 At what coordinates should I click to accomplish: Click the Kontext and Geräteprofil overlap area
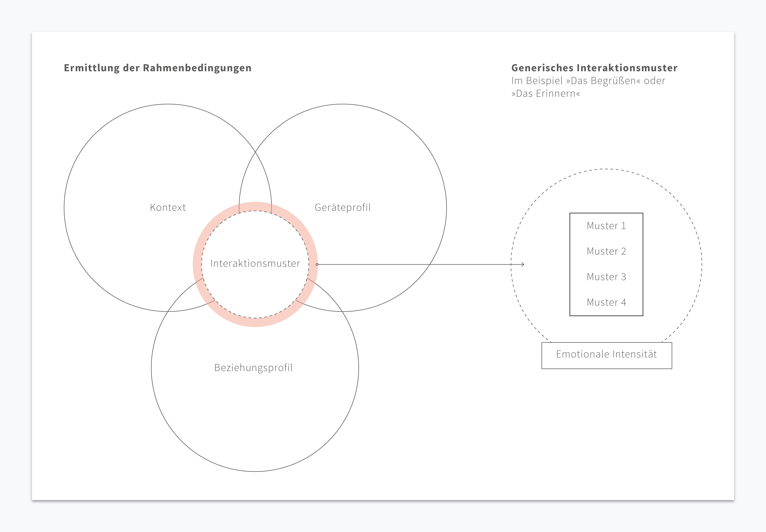pos(255,180)
